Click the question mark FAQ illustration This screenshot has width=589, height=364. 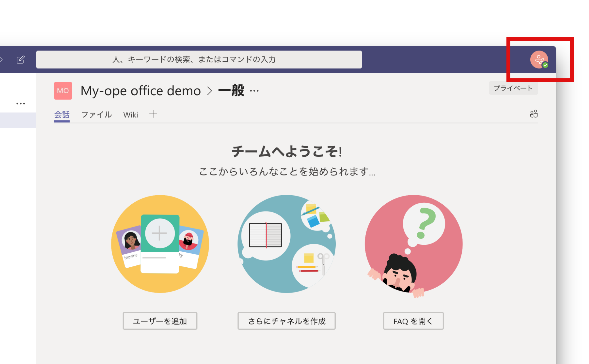[x=413, y=244]
